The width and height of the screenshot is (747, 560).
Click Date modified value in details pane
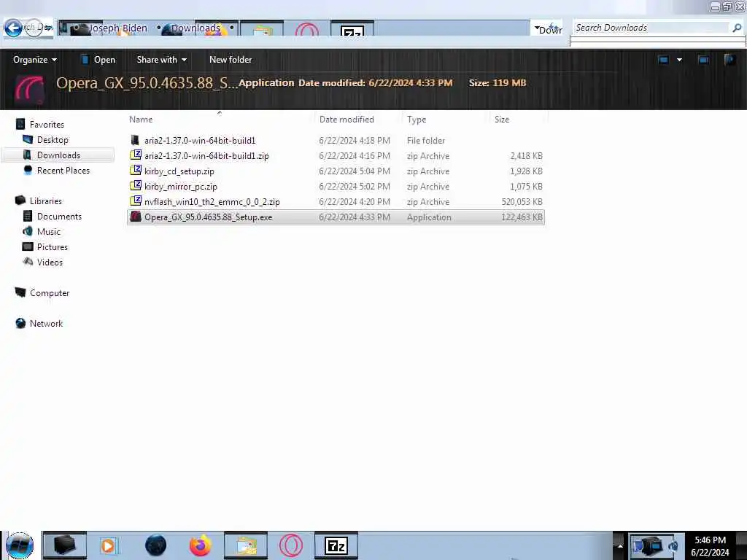[410, 82]
